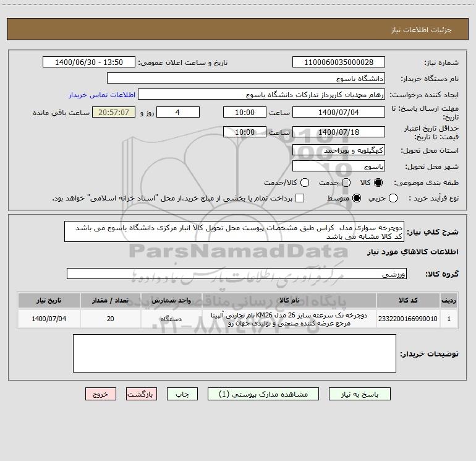
Task: Click the price validity hour 10:00 field
Action: (245, 132)
